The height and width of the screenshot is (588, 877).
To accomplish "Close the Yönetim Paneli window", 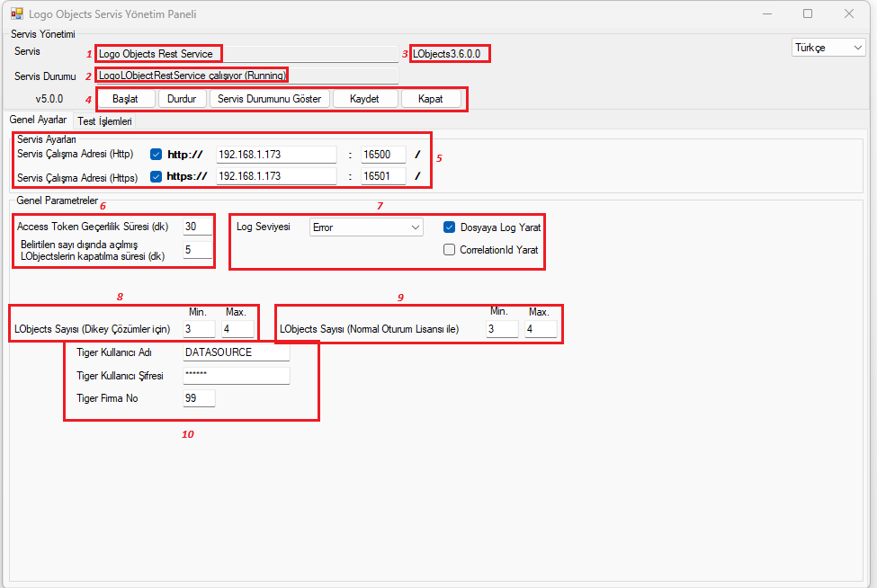I will pos(849,13).
